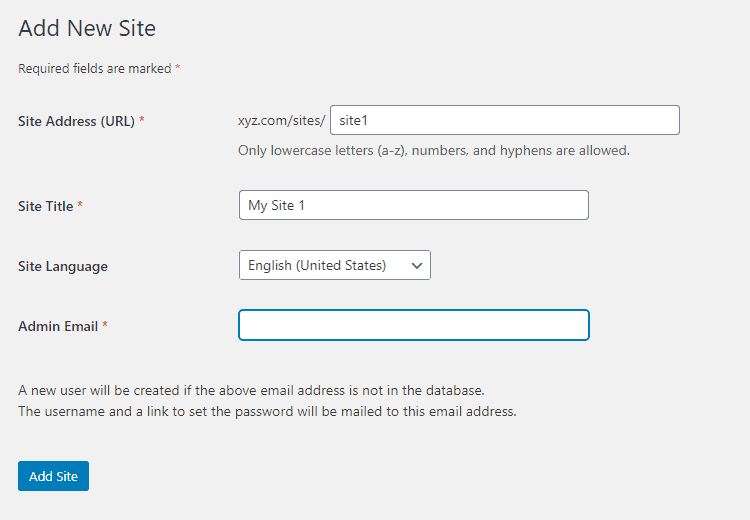Click the Site Language label
The height and width of the screenshot is (520, 750).
(63, 266)
